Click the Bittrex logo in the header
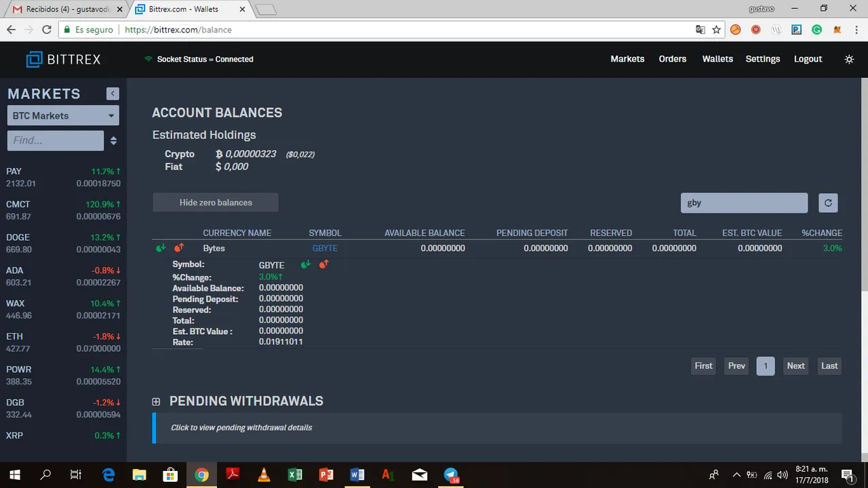The height and width of the screenshot is (488, 868). tap(63, 59)
